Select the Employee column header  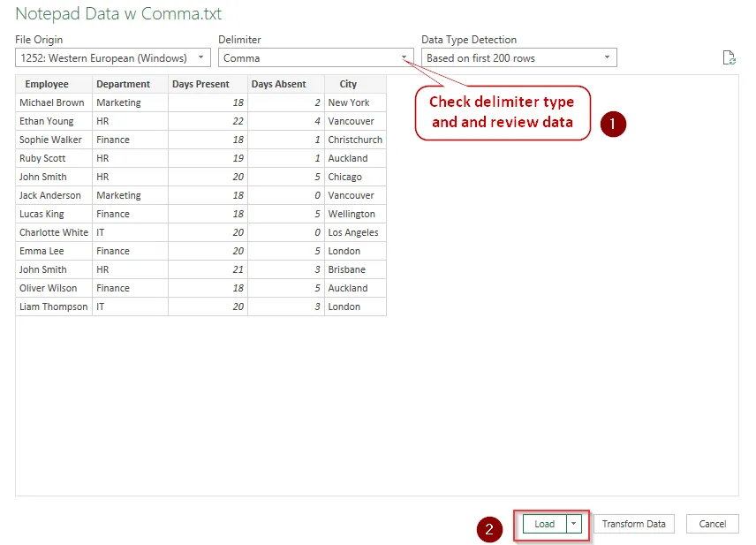tap(54, 84)
